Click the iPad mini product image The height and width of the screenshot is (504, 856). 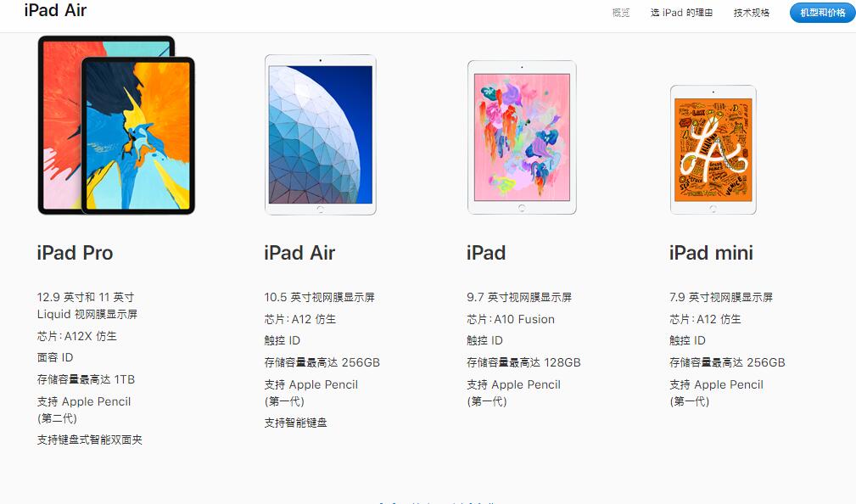(x=713, y=149)
